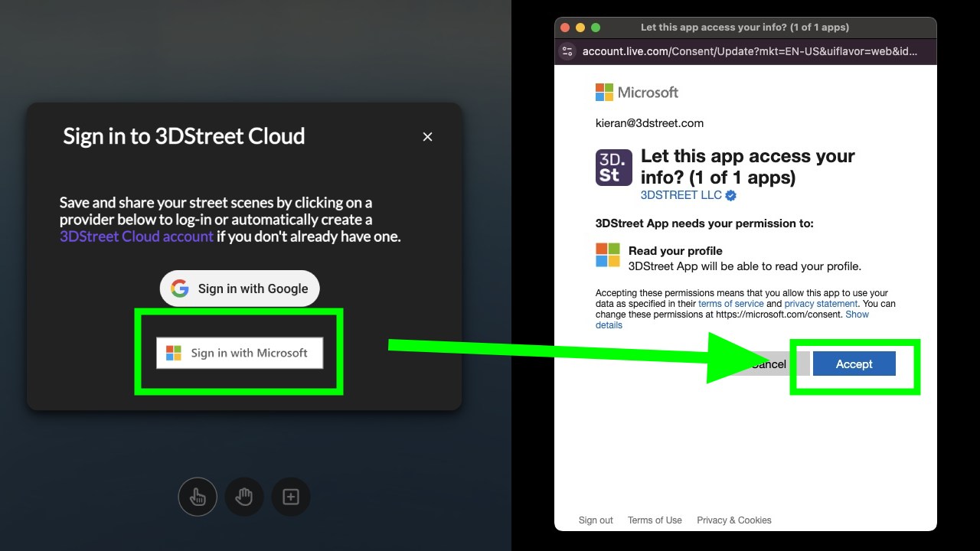Sign out of the Microsoft account

[596, 520]
